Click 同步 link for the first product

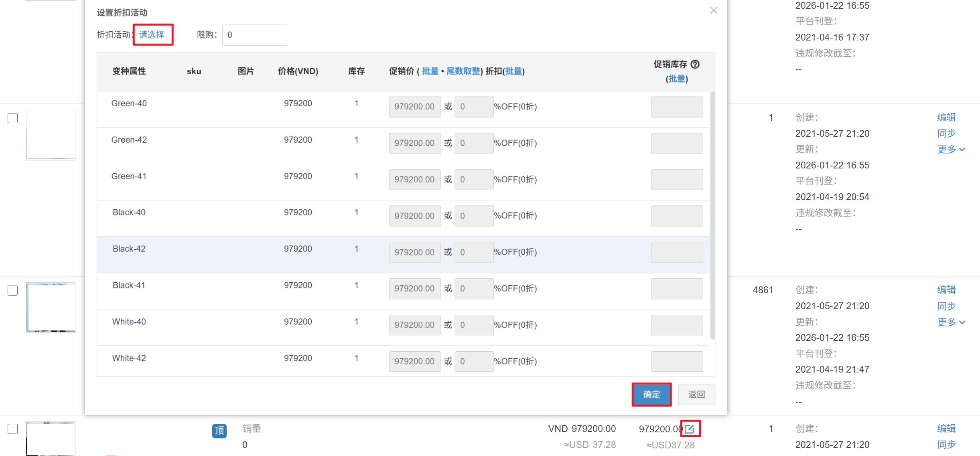[x=946, y=133]
